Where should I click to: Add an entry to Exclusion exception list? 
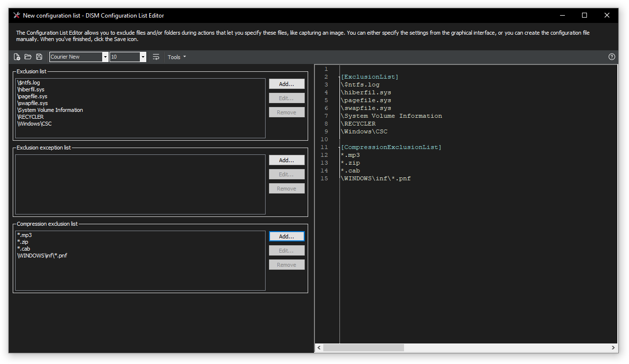coord(286,160)
